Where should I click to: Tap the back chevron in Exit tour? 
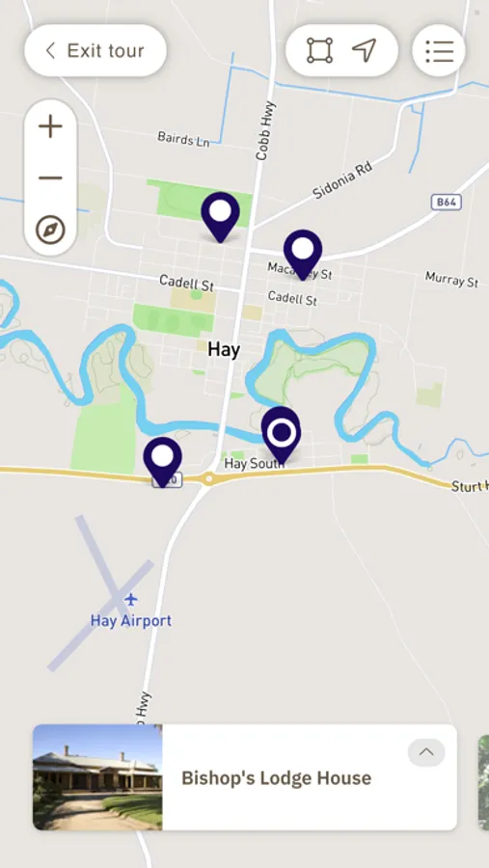[x=50, y=51]
